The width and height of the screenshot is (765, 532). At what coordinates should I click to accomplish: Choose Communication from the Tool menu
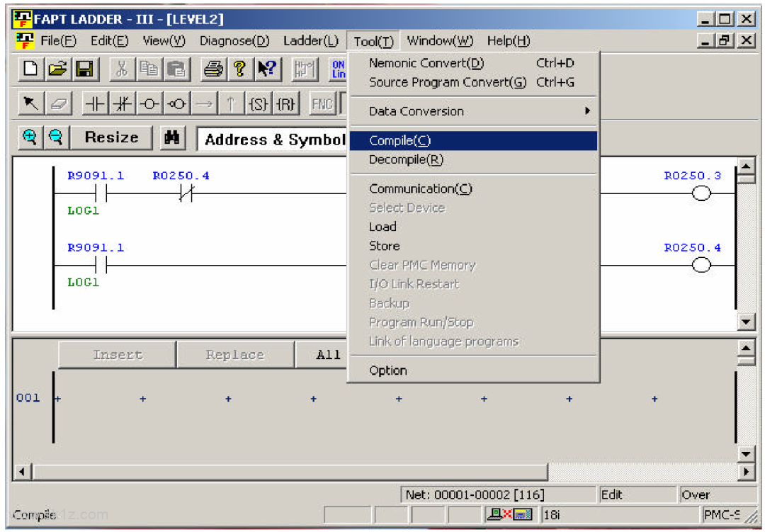[473, 189]
